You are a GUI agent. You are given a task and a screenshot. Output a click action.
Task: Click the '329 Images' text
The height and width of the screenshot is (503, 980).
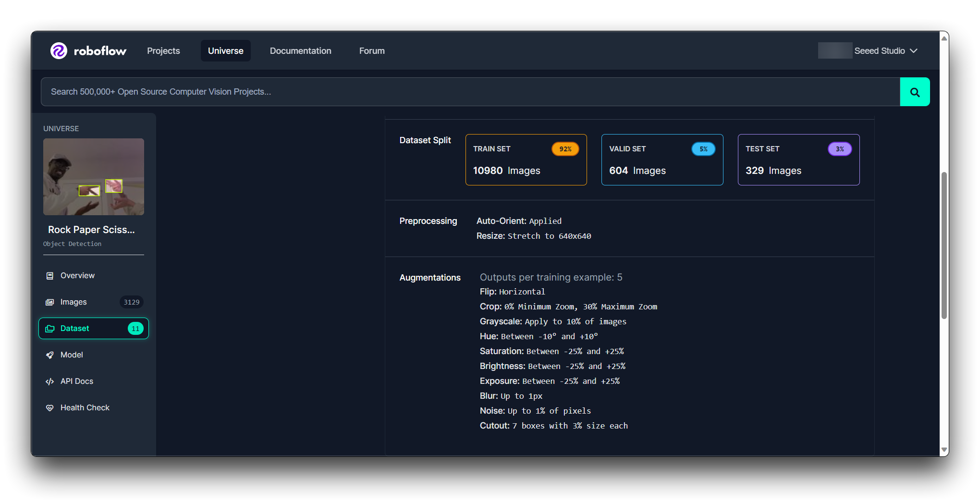click(773, 171)
